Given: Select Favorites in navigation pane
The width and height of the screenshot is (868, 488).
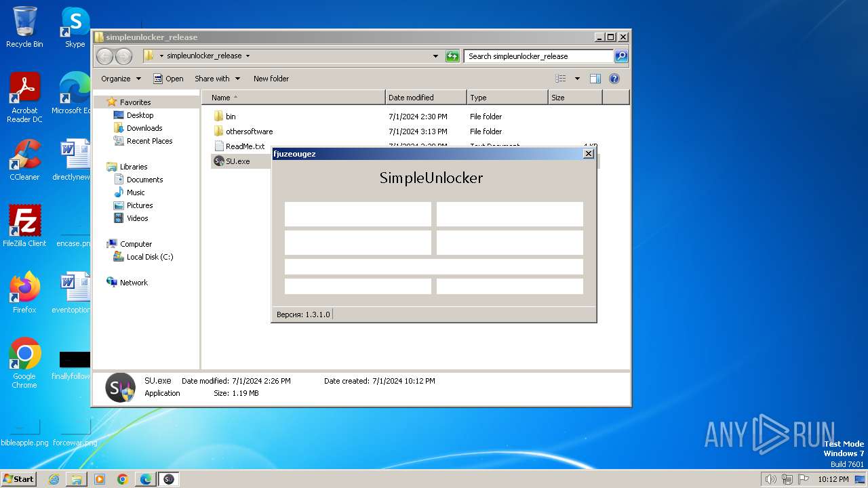Looking at the screenshot, I should tap(135, 102).
